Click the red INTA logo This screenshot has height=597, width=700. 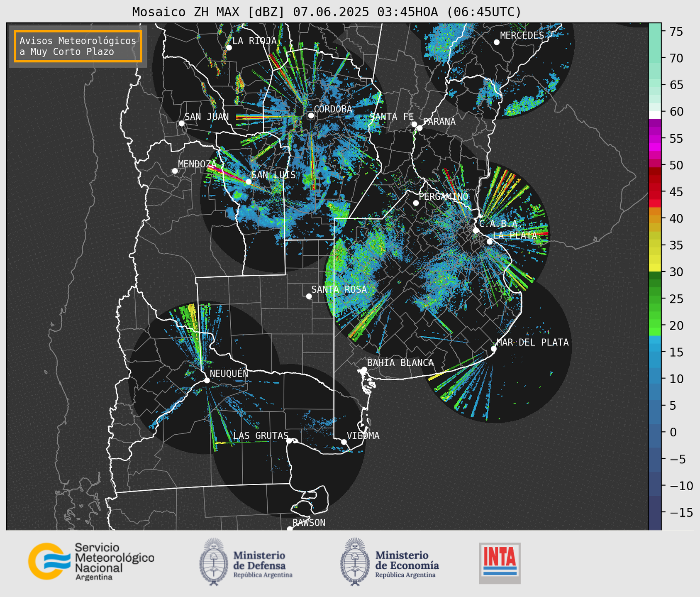500,563
